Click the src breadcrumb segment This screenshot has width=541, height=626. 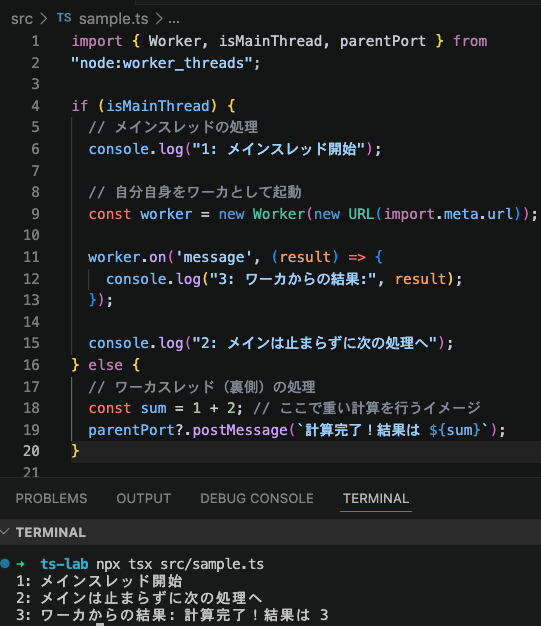tap(22, 19)
